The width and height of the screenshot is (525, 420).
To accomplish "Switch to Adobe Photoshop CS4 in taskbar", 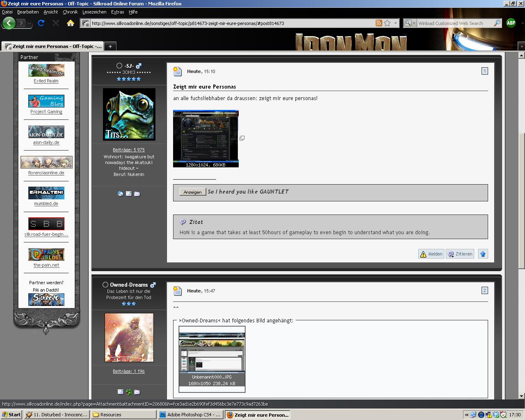I will (190, 415).
